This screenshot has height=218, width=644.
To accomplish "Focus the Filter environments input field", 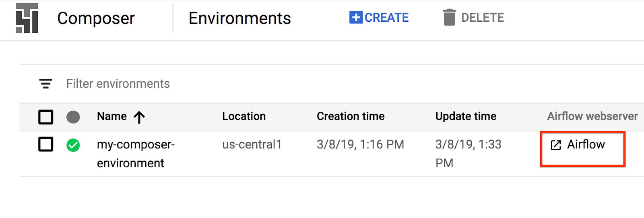I will tap(118, 84).
